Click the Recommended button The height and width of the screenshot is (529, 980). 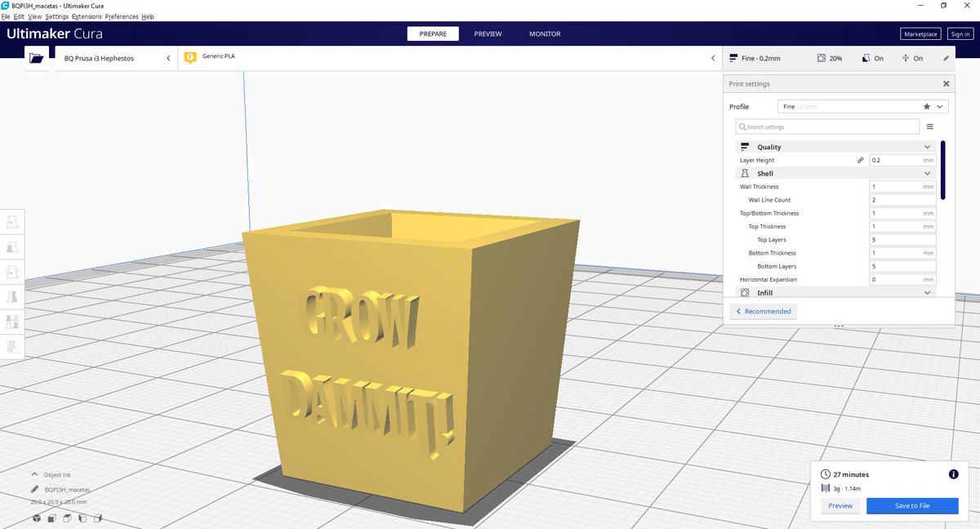(x=763, y=311)
